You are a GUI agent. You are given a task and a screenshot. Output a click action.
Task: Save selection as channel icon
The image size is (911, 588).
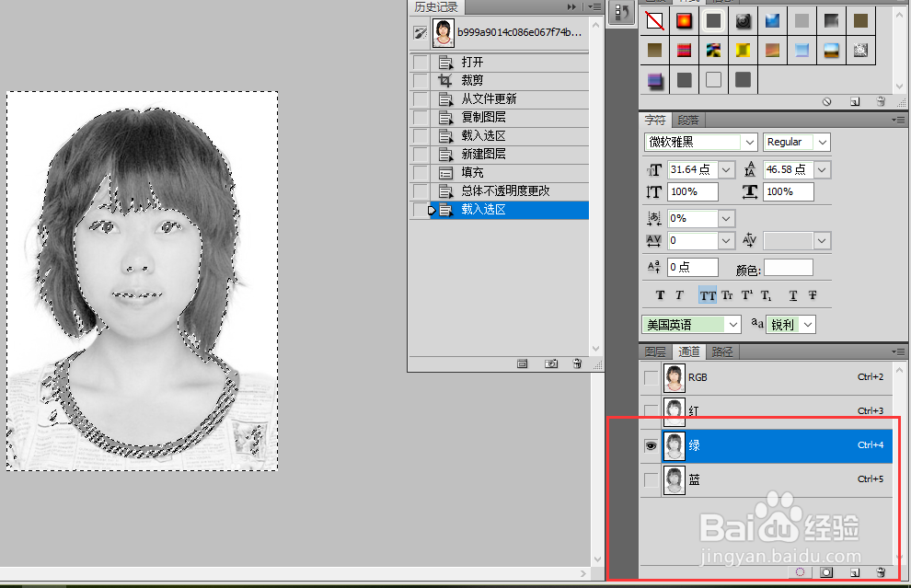826,572
